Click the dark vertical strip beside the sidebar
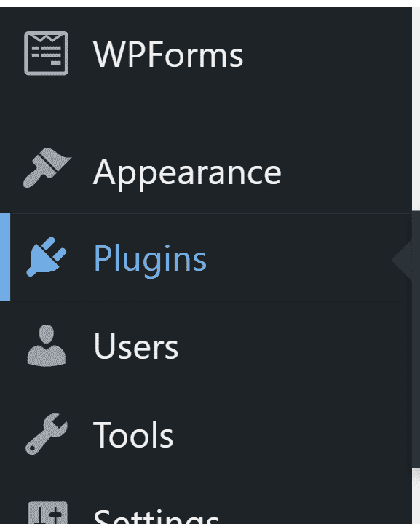 [x=416, y=339]
